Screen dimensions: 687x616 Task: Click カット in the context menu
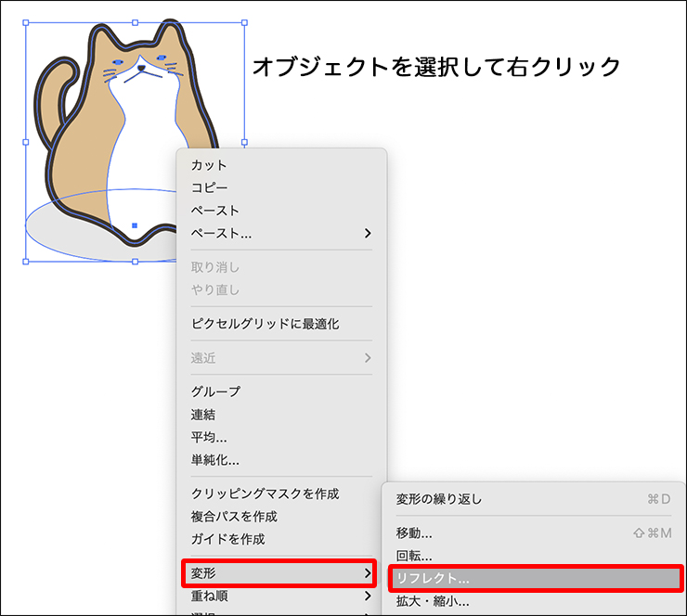pyautogui.click(x=209, y=165)
